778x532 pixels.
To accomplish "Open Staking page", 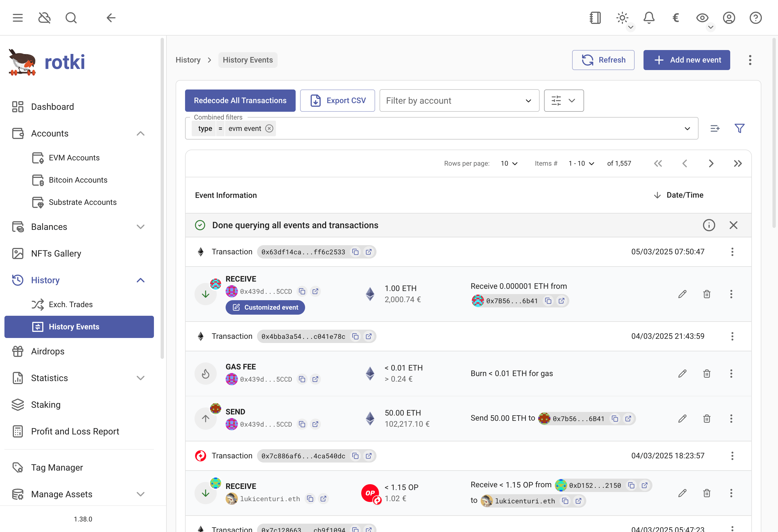I will click(79, 405).
